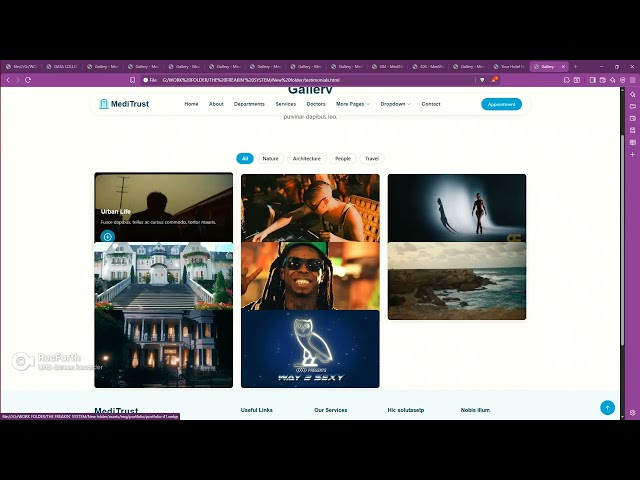Open Contact nav link
The height and width of the screenshot is (480, 640).
[431, 104]
